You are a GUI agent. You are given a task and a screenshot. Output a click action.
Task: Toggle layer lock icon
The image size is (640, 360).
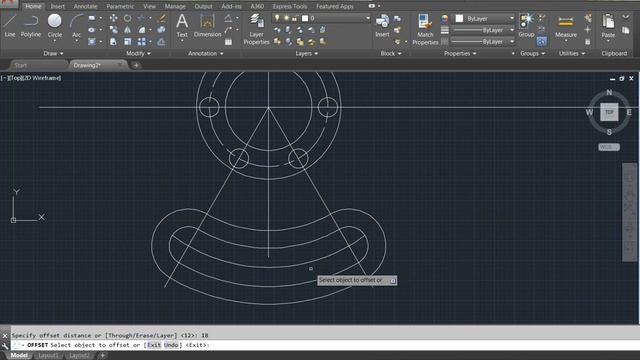[x=294, y=18]
